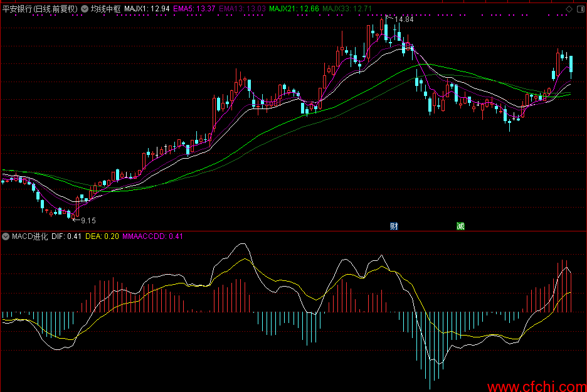
Task: Click the 14.84 high price marker
Action: pyautogui.click(x=403, y=19)
